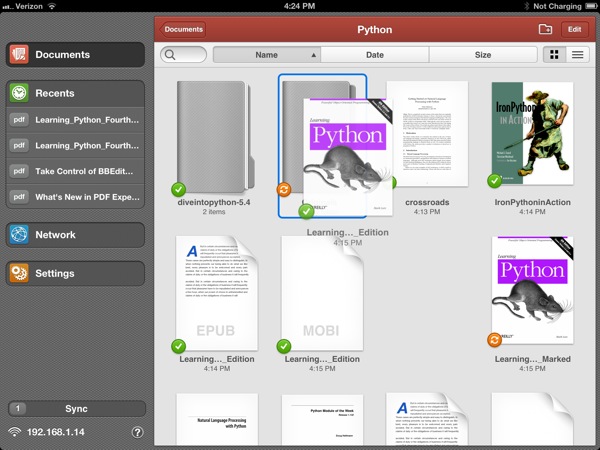Open the Recents sidebar section
This screenshot has width=600, height=450.
pos(75,93)
